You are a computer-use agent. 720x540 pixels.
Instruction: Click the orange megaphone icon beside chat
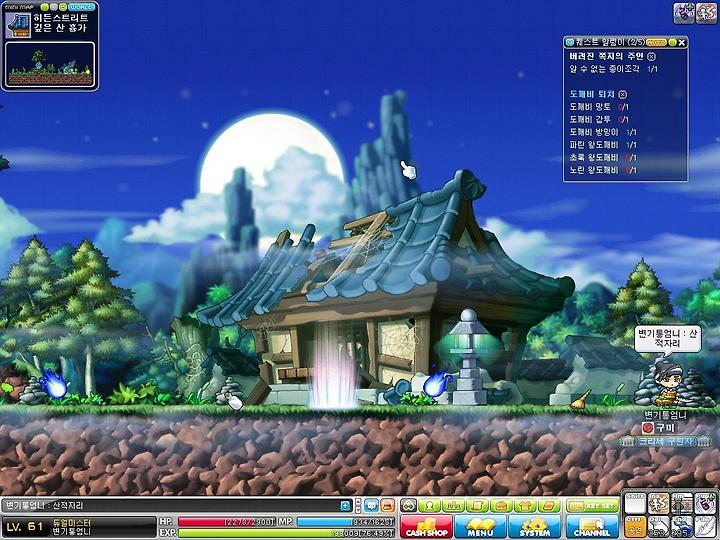(x=388, y=506)
